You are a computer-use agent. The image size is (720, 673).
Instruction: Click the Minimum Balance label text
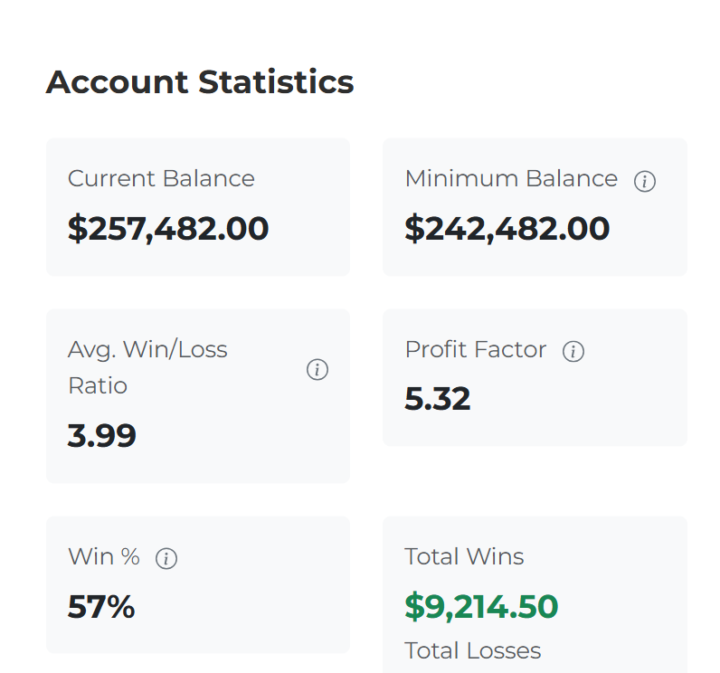(x=511, y=179)
